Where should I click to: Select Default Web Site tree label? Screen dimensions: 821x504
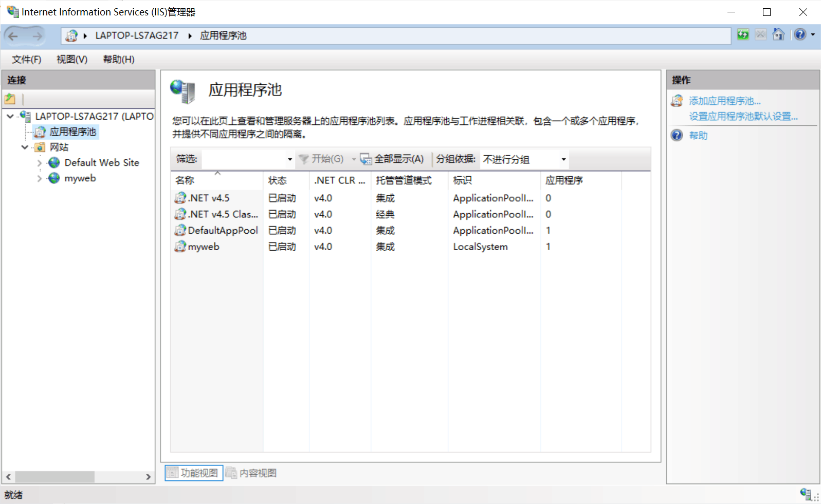[x=102, y=163]
